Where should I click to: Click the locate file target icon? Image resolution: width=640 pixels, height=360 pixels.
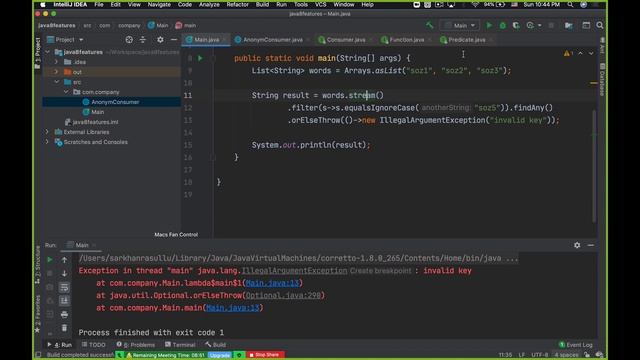point(129,40)
